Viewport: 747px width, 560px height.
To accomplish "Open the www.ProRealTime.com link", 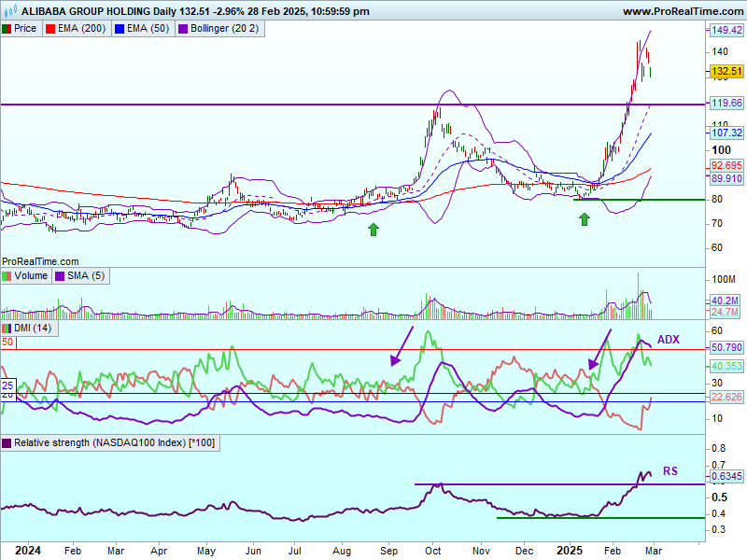I will [682, 11].
